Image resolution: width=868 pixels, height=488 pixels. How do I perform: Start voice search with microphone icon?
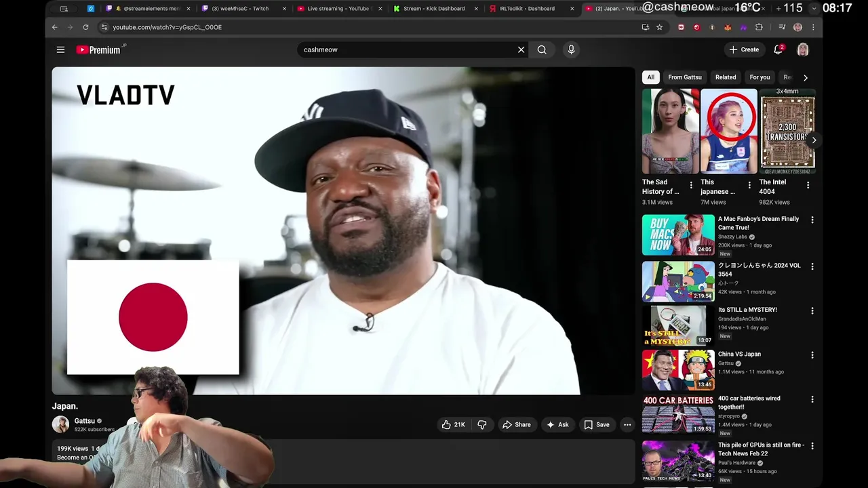[x=571, y=49]
